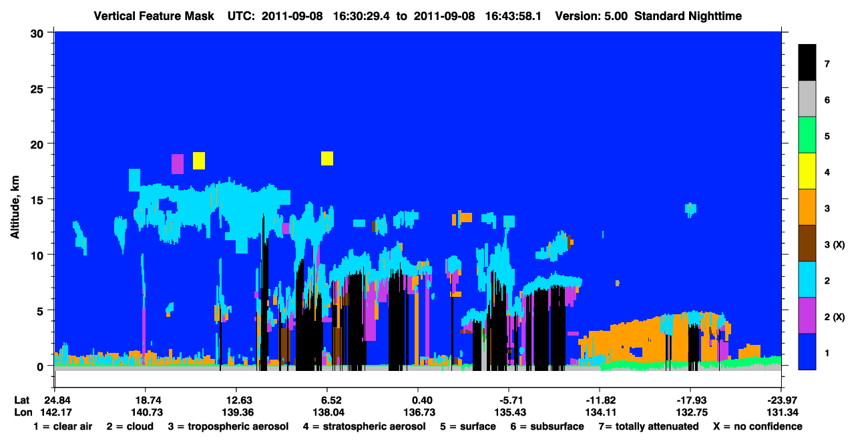Click the colorbar label '2 (X)'

coord(835,316)
